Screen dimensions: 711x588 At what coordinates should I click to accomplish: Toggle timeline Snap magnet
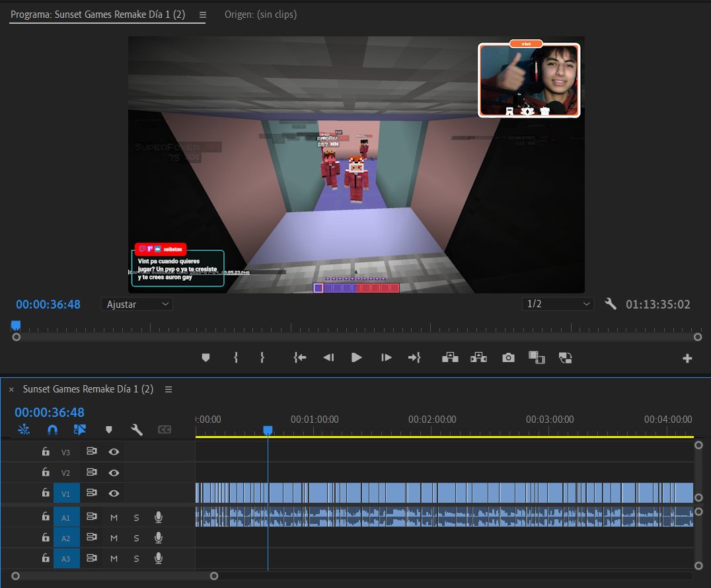click(x=53, y=429)
